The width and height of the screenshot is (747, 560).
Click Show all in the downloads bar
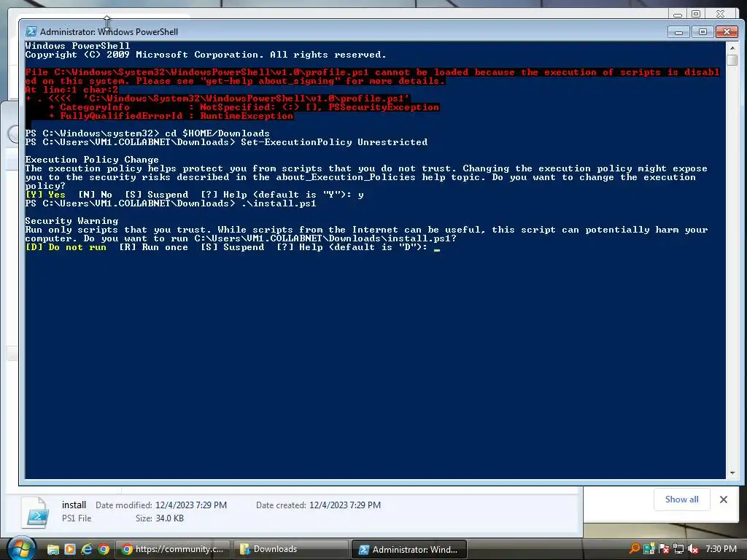pos(682,499)
